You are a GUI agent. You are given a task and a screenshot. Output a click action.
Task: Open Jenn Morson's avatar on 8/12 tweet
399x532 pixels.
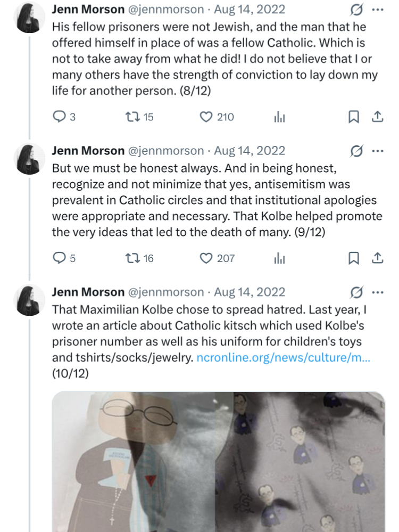click(x=29, y=17)
